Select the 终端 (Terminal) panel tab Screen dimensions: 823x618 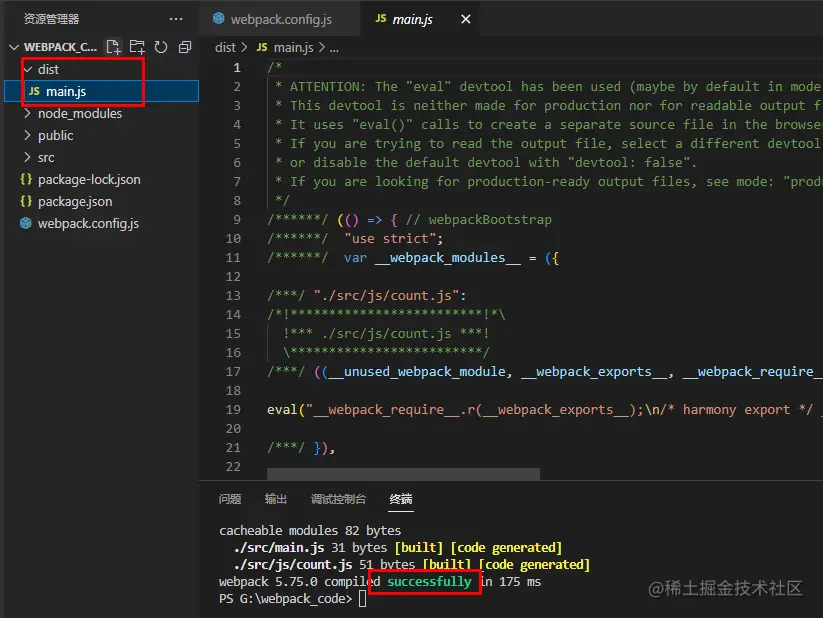(x=401, y=499)
